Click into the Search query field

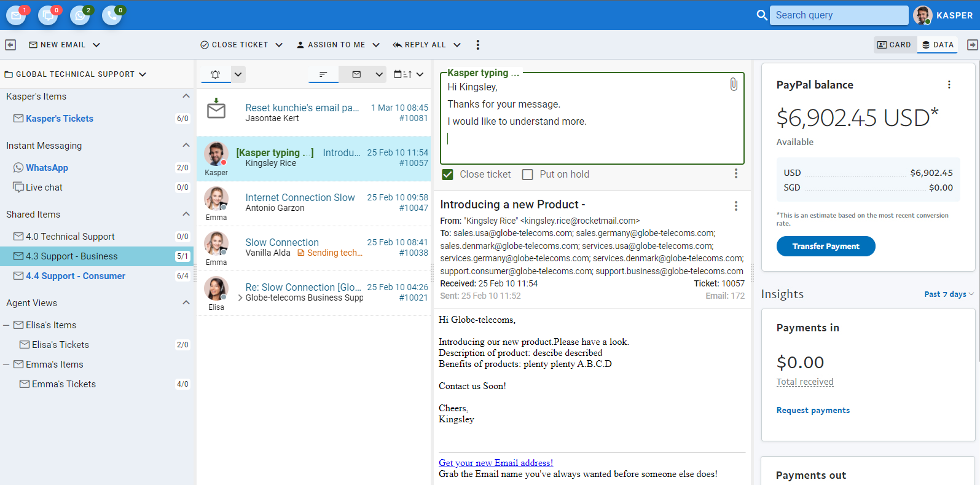pyautogui.click(x=839, y=15)
